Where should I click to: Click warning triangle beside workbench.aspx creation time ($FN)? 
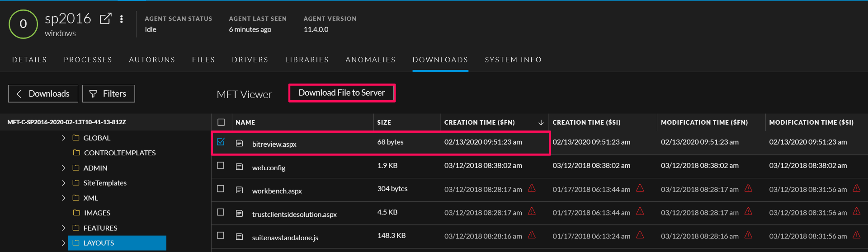(x=532, y=188)
